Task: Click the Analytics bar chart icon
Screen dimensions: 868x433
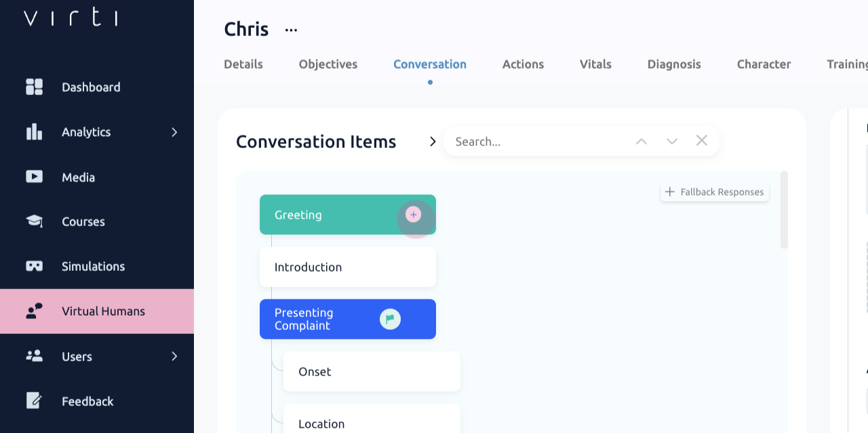Action: coord(34,132)
